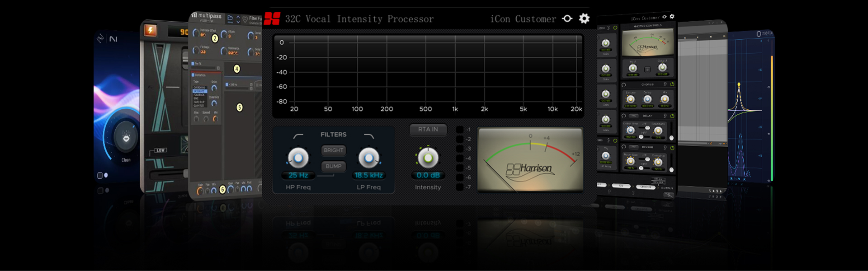Click the Output knob under Master Controls
Image resolution: width=868 pixels, height=271 pixels.
coord(662,68)
